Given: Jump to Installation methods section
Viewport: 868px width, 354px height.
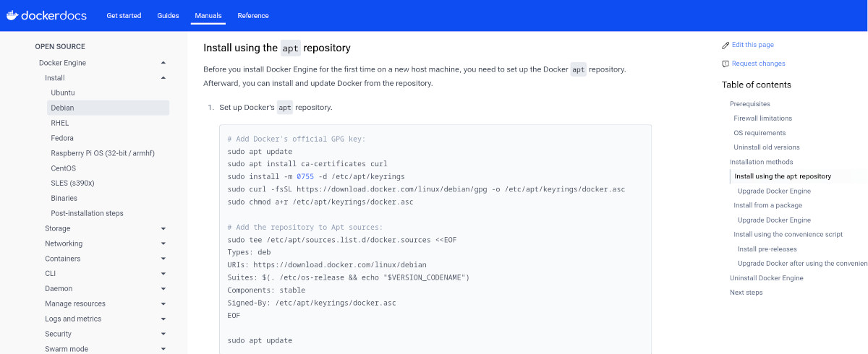Looking at the screenshot, I should pyautogui.click(x=762, y=162).
